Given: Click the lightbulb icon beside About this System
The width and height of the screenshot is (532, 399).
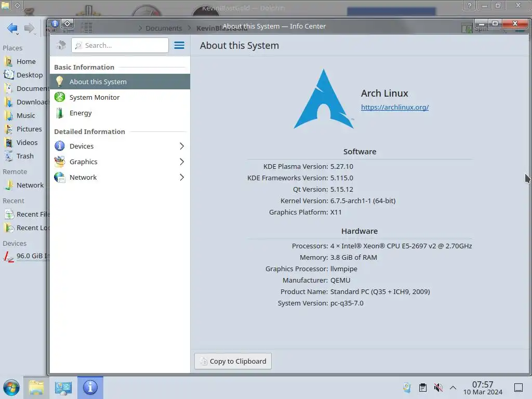Looking at the screenshot, I should tap(60, 82).
